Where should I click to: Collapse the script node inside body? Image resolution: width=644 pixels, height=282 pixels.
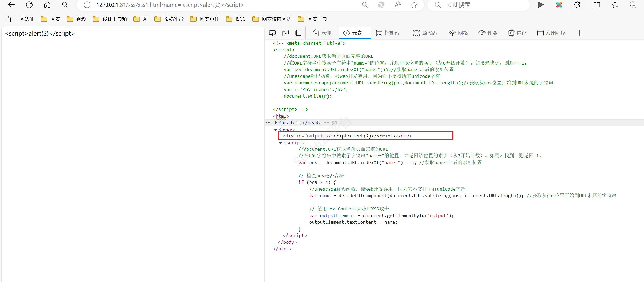coord(280,143)
